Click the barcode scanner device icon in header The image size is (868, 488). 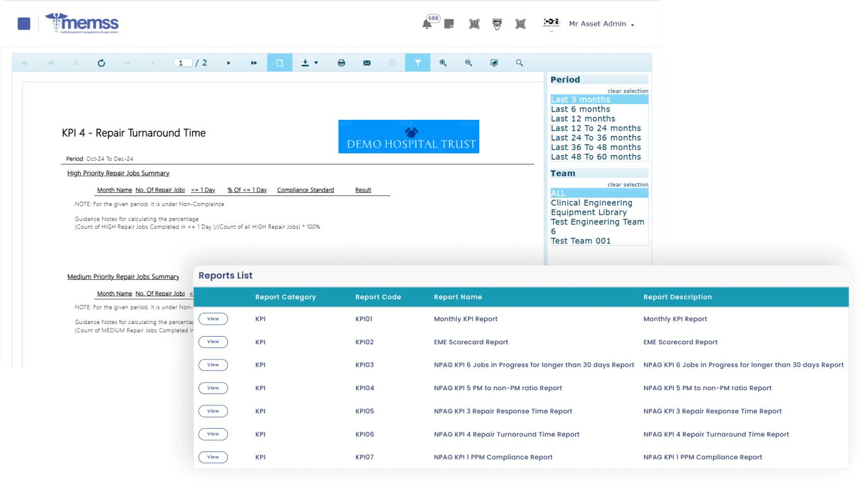tap(498, 24)
